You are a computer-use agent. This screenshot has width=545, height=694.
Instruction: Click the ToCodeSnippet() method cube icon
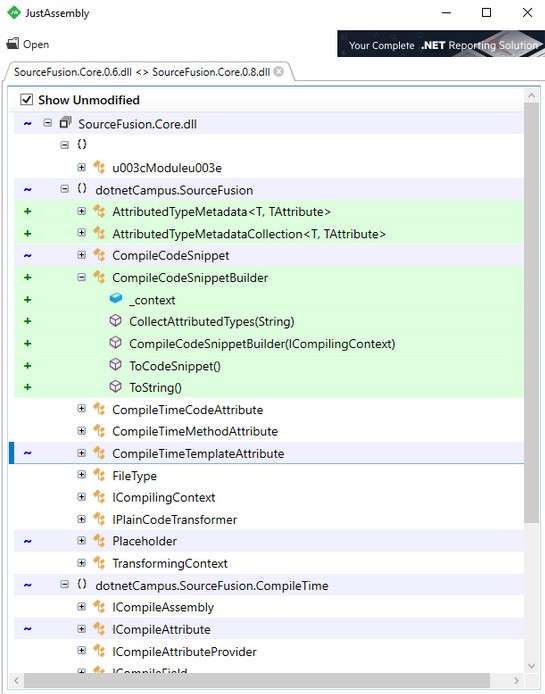[x=116, y=365]
